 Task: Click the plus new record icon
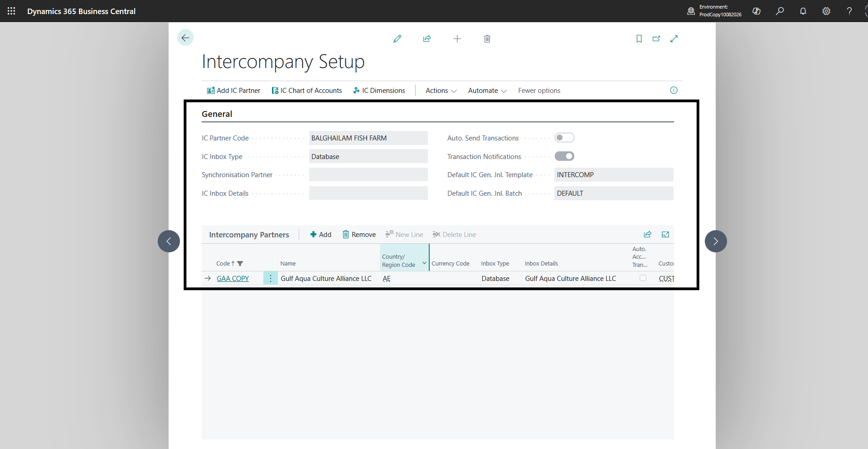[x=457, y=39]
